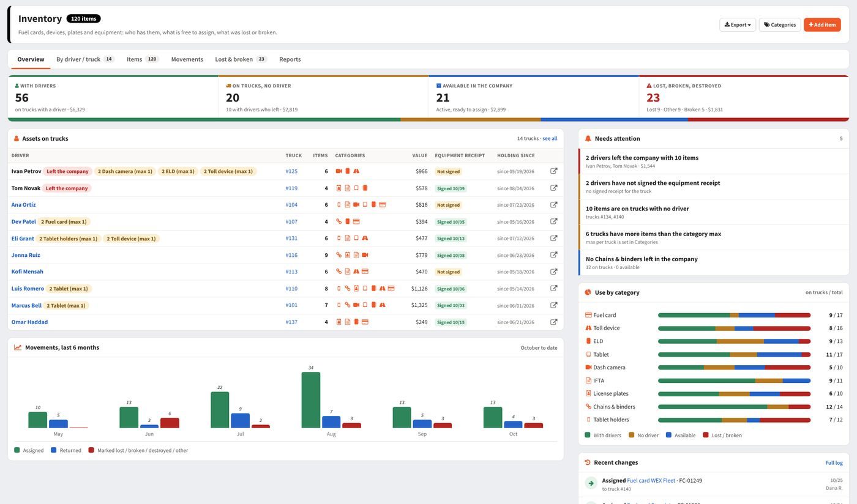Click the Dash camera icon in Use by category
Screen dimensions: 857x504
[x=588, y=368]
